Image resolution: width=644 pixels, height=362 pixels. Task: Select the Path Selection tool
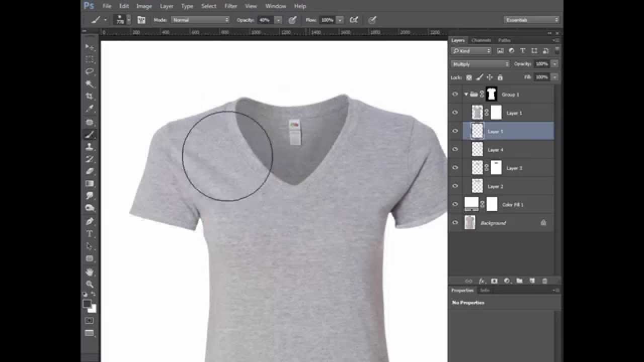tap(90, 246)
